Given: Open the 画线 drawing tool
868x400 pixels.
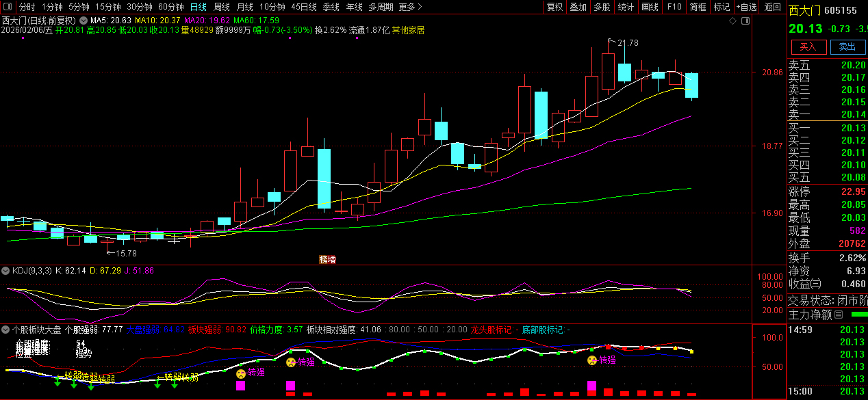Looking at the screenshot, I should tap(650, 7).
